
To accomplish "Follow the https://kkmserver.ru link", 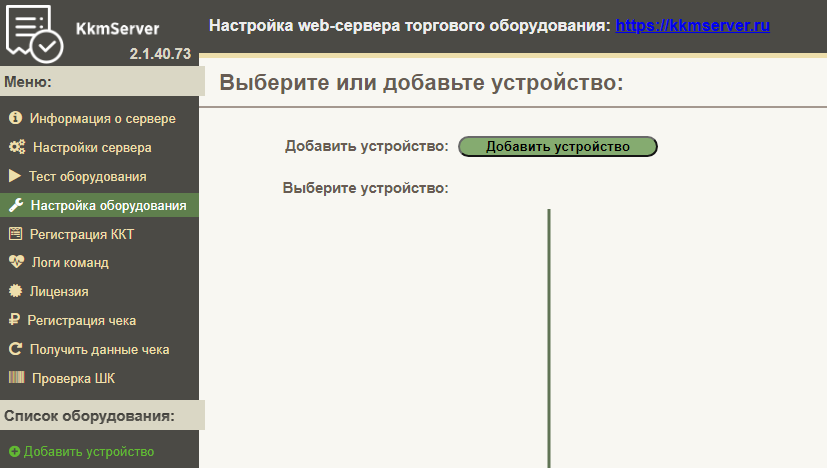I will 693,25.
